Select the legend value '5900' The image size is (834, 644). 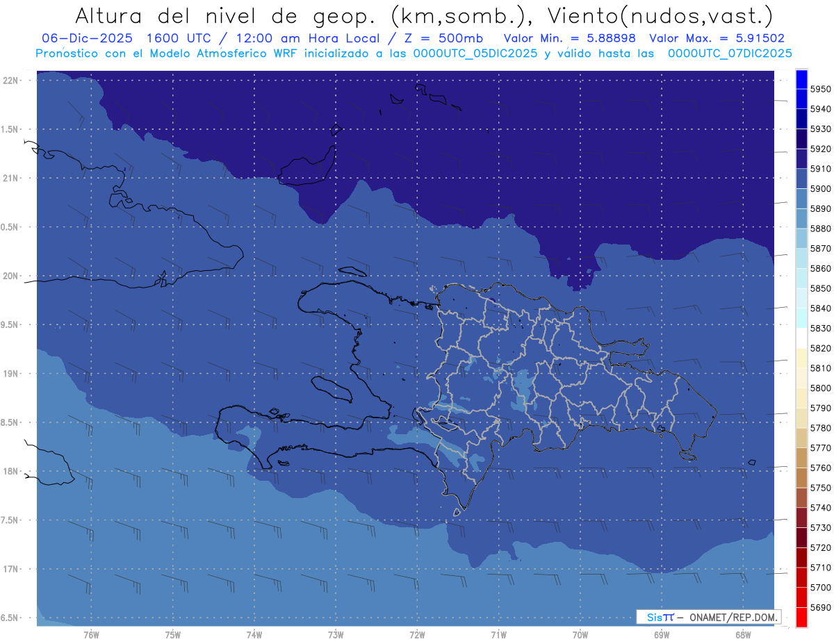(x=821, y=188)
